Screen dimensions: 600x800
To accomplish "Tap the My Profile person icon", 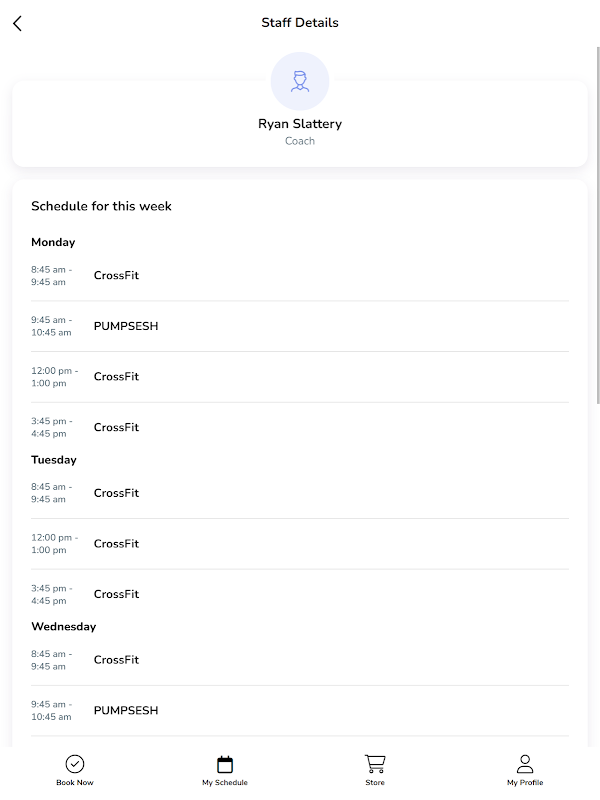I will pos(525,764).
